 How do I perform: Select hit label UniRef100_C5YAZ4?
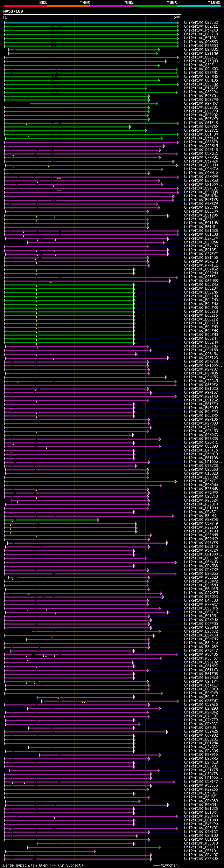click(201, 161)
